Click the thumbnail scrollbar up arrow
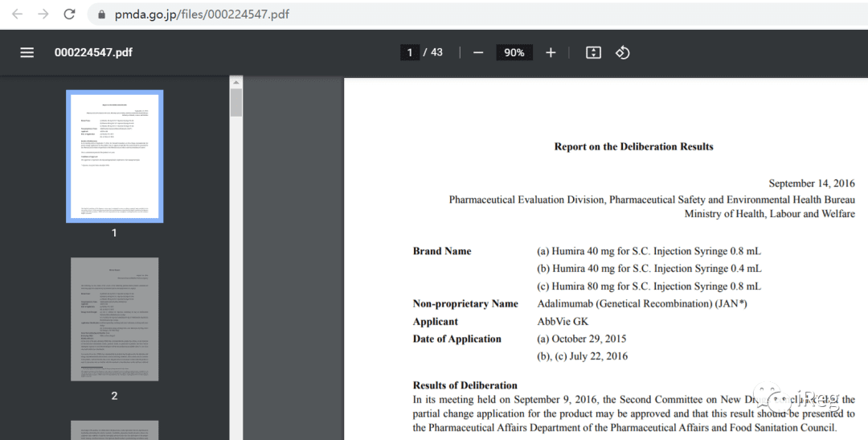The height and width of the screenshot is (440, 868). [236, 82]
